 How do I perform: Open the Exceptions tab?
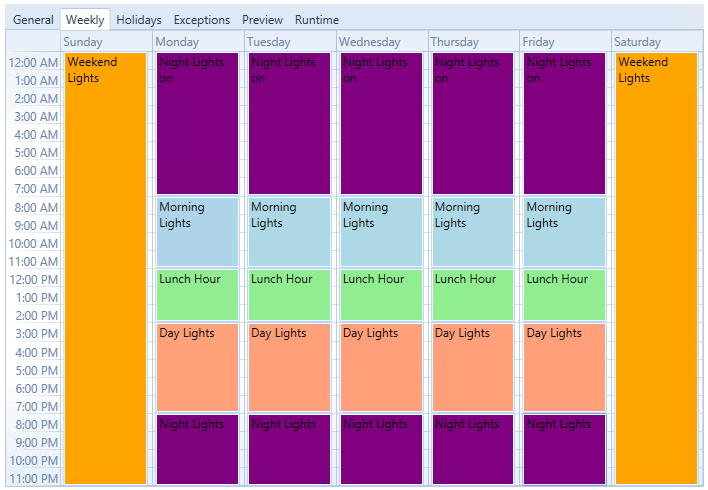[201, 20]
